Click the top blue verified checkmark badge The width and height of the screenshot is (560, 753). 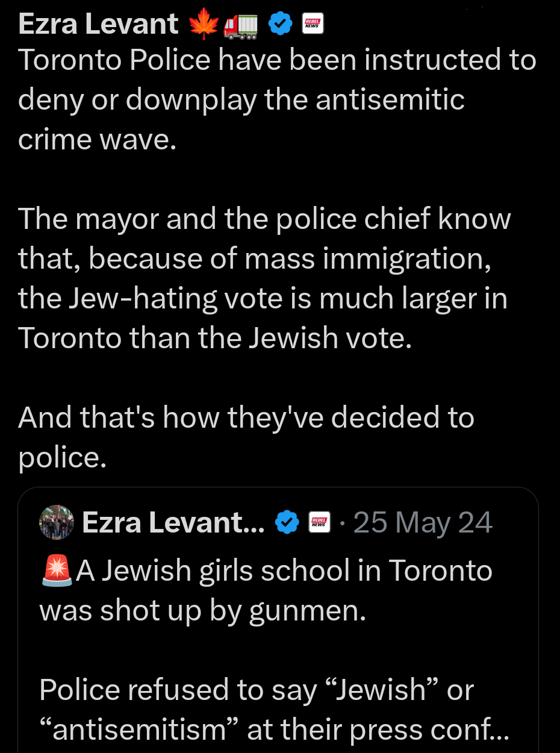coord(280,25)
